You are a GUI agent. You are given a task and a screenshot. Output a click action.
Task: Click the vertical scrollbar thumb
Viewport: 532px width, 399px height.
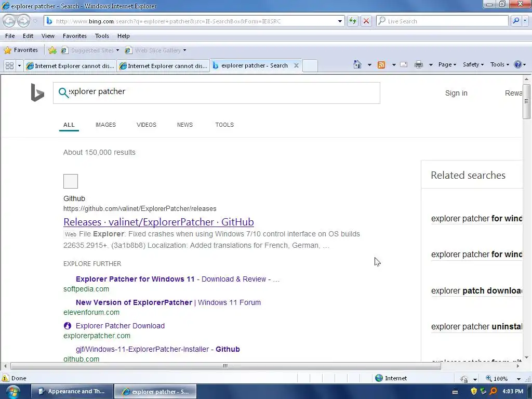click(526, 101)
